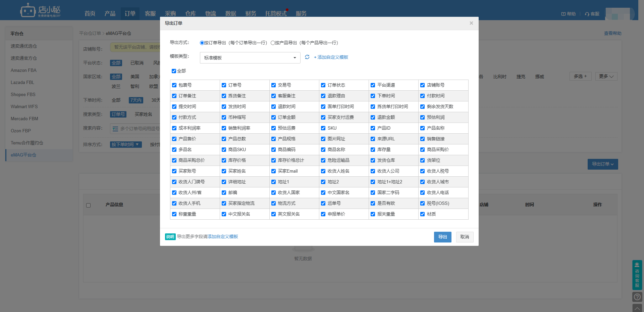Open the 财务 menu
The width and height of the screenshot is (644, 312).
[251, 14]
